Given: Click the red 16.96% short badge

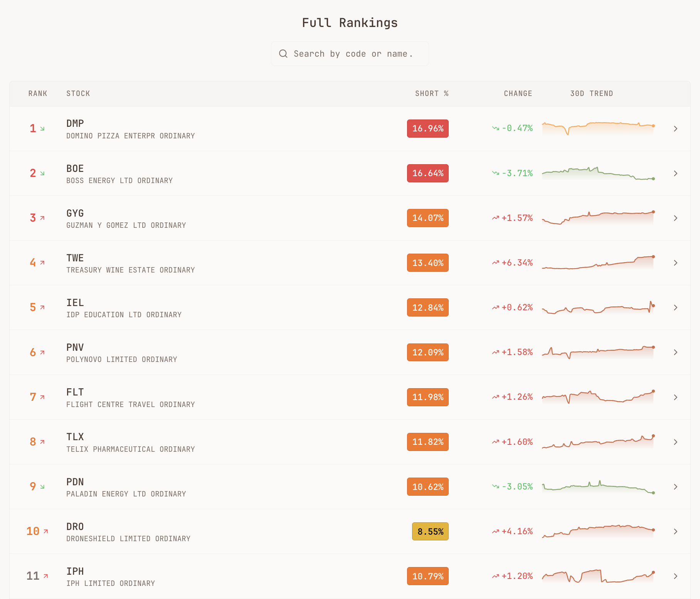Looking at the screenshot, I should tap(427, 128).
